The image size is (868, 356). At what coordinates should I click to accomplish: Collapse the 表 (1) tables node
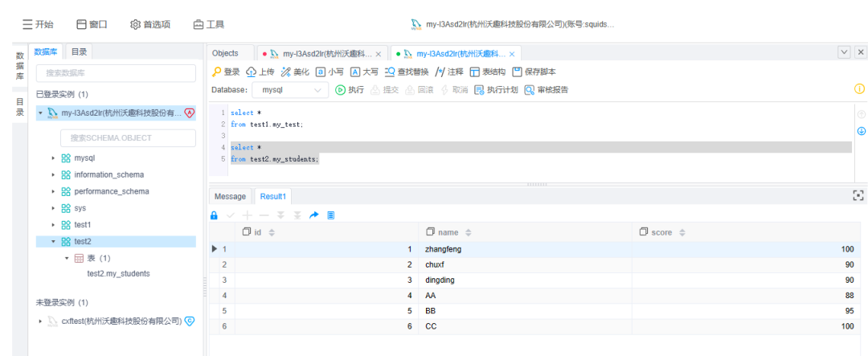pos(67,258)
